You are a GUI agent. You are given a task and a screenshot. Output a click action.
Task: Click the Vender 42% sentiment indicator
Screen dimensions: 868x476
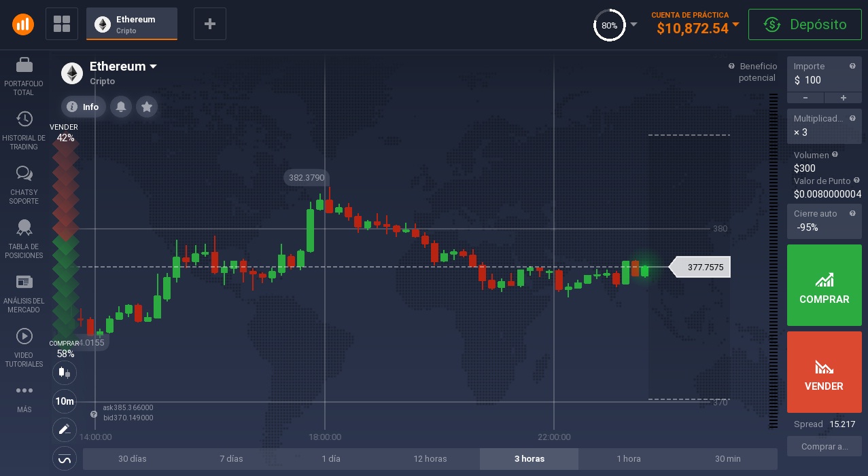66,132
